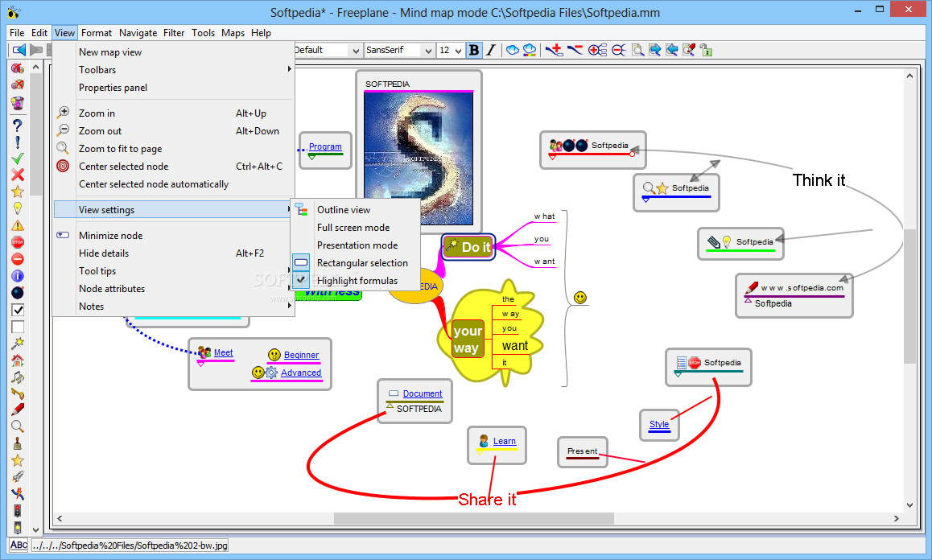This screenshot has height=560, width=932.
Task: Enable Full screen mode
Action: click(356, 228)
